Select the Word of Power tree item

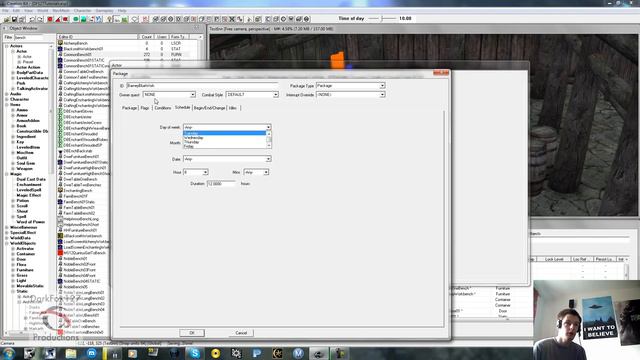31,222
